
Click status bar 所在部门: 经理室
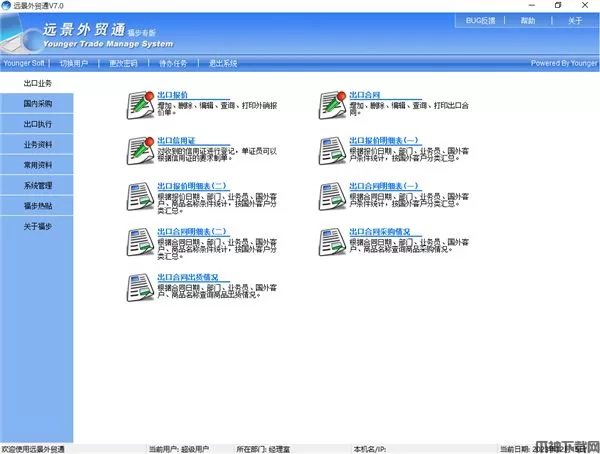(263, 449)
